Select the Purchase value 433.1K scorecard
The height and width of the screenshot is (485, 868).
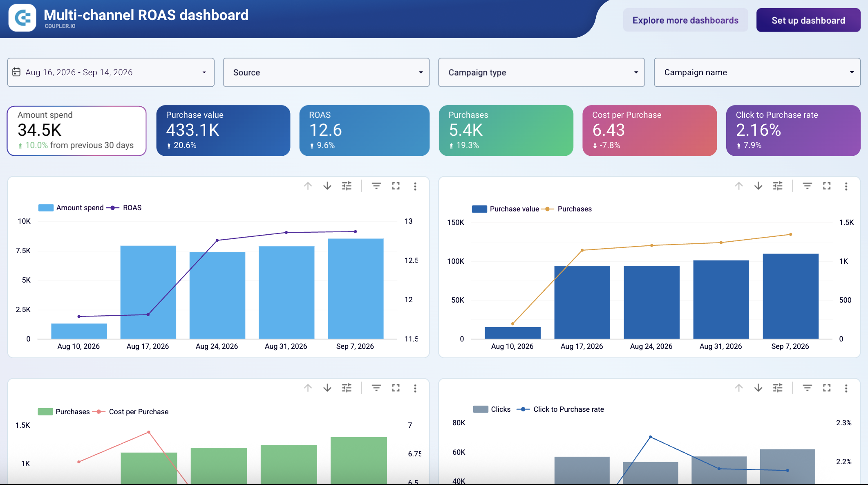click(x=223, y=130)
